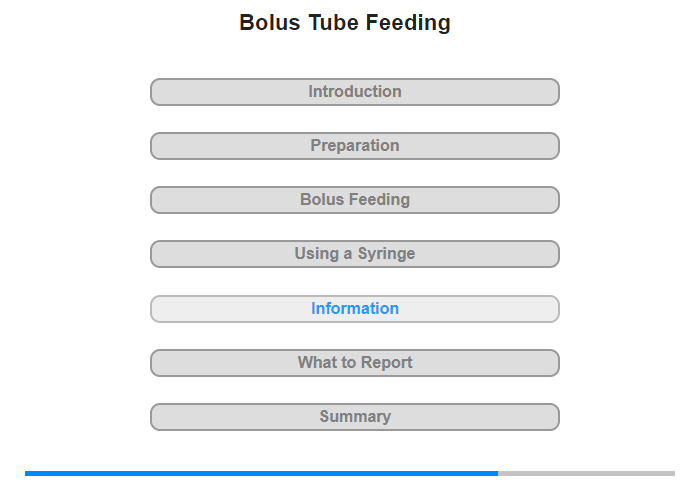
Task: Click the Bolus Tube Feeding title
Action: [x=345, y=23]
